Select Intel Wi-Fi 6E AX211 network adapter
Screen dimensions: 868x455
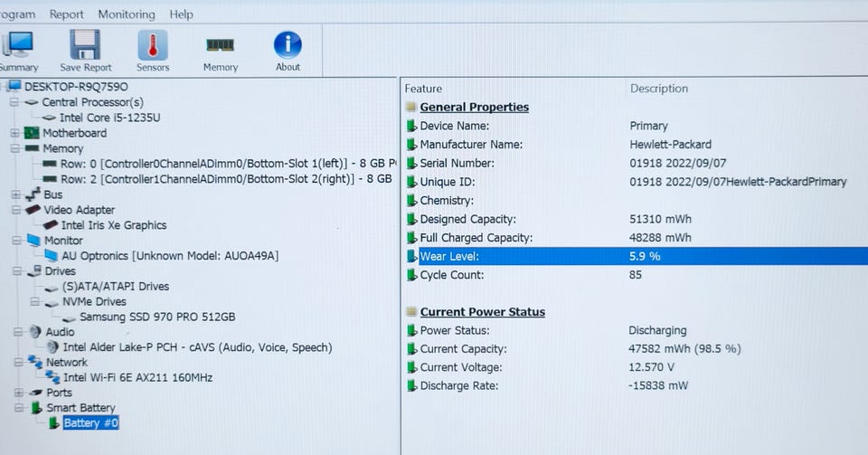pyautogui.click(x=137, y=377)
